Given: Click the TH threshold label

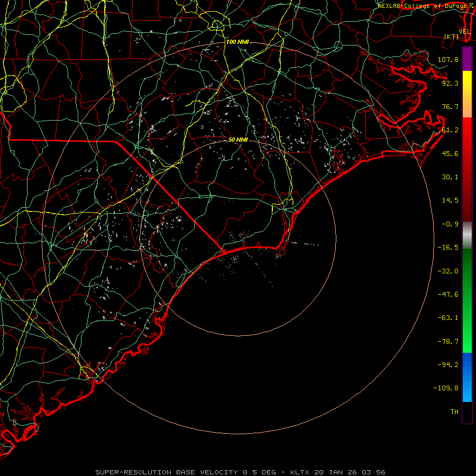Looking at the screenshot, I should pyautogui.click(x=454, y=412).
